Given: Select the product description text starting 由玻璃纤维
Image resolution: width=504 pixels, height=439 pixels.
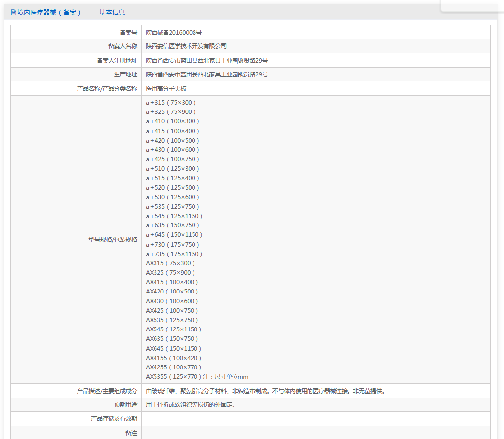Looking at the screenshot, I should (266, 391).
